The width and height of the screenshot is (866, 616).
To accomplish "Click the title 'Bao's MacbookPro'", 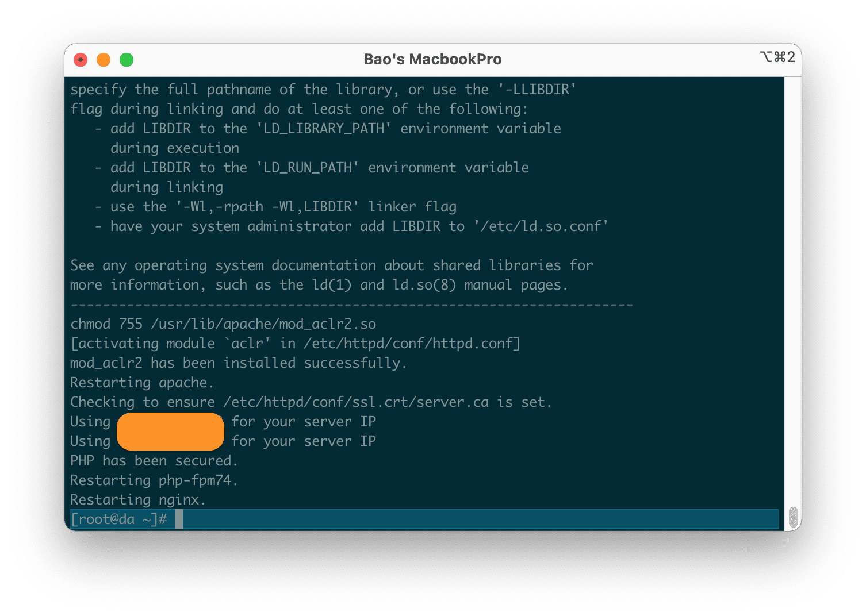I will [433, 59].
